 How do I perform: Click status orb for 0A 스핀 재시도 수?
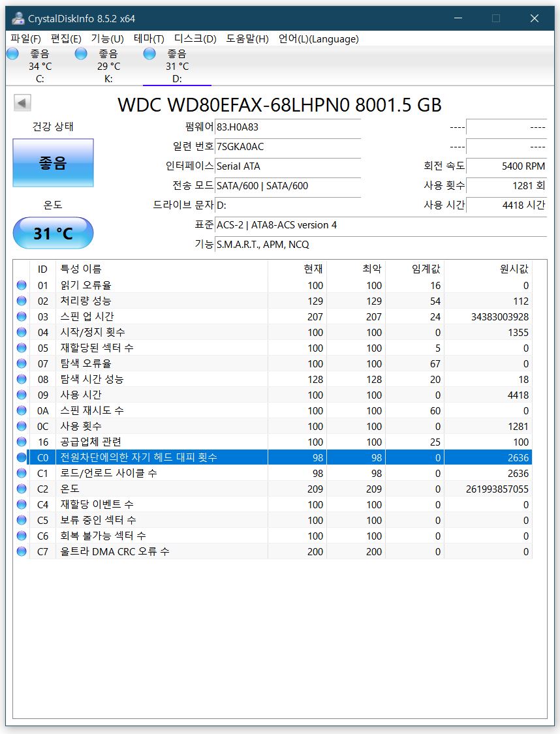point(22,410)
